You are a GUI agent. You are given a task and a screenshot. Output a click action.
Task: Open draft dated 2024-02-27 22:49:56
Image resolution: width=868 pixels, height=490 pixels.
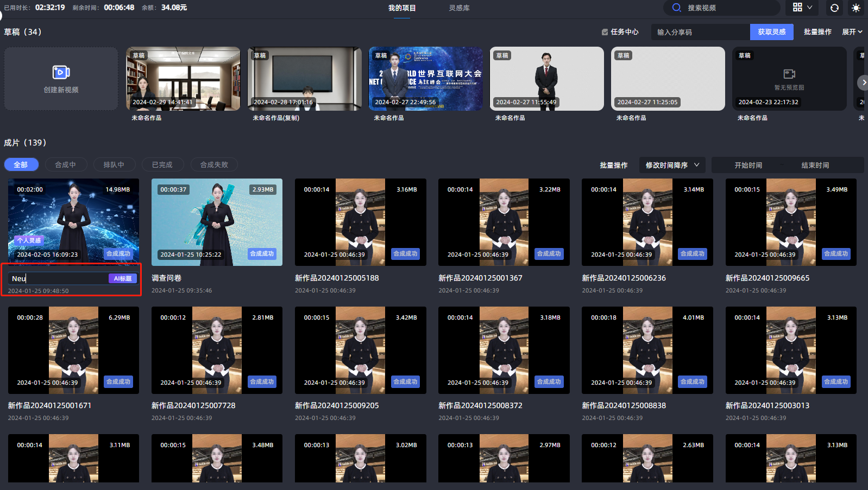click(425, 79)
